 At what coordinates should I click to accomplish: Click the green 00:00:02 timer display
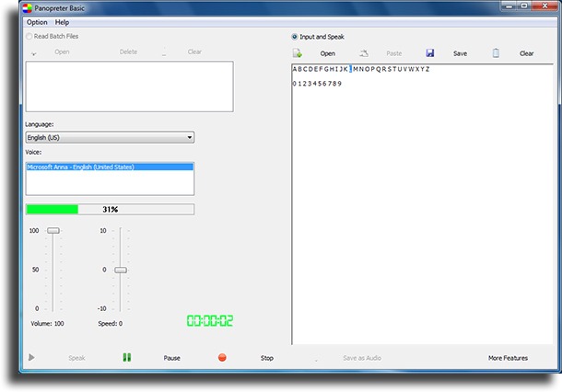tap(210, 320)
